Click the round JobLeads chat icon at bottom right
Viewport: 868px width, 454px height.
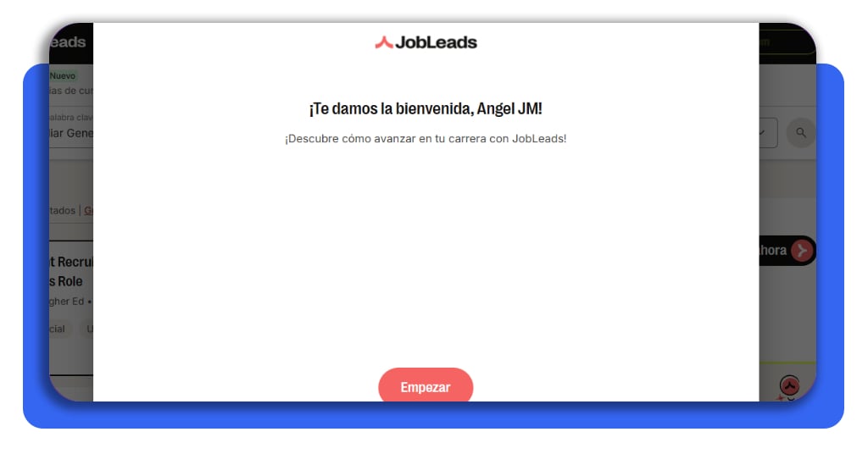(x=790, y=385)
